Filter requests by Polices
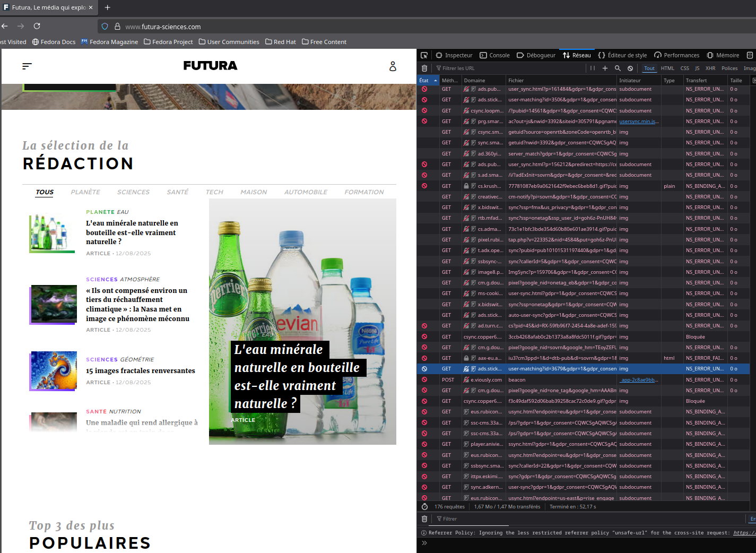 [x=729, y=68]
